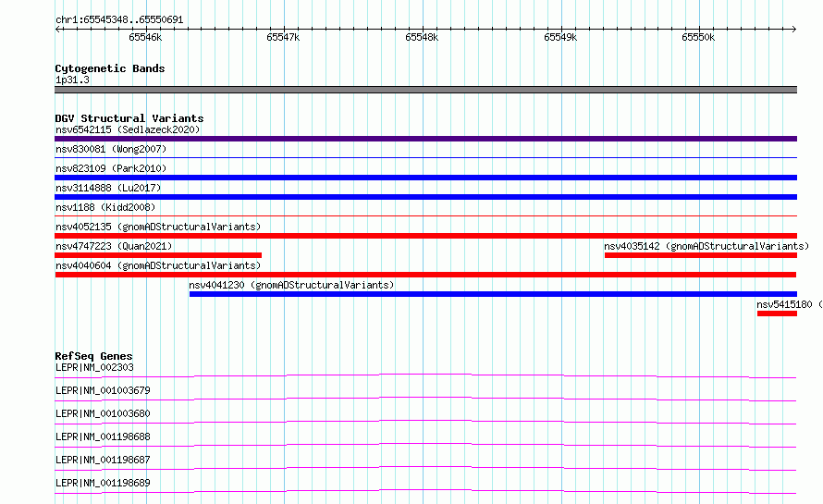Open variant nsv1188 (Kidd2008) label

click(105, 207)
